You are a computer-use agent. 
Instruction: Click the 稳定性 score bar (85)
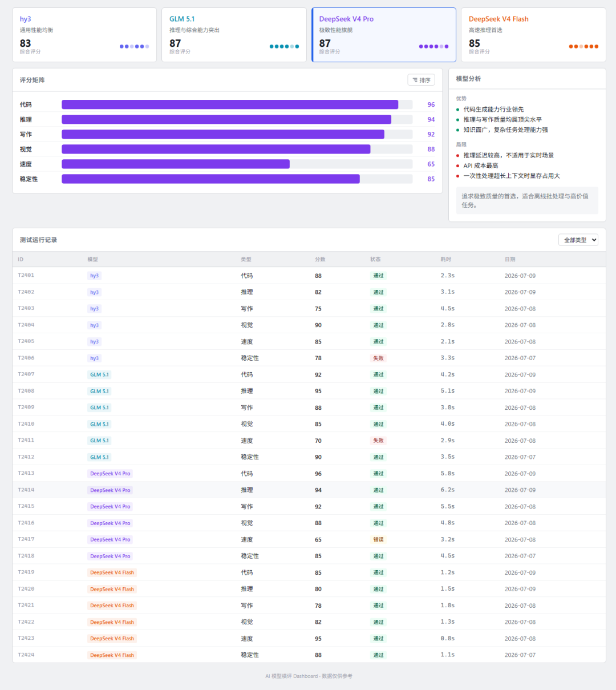237,179
